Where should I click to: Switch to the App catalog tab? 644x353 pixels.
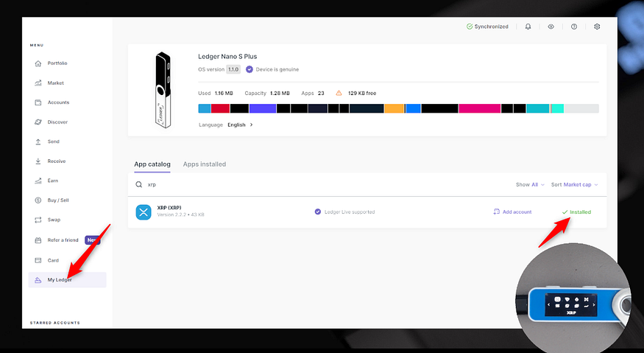pos(152,164)
